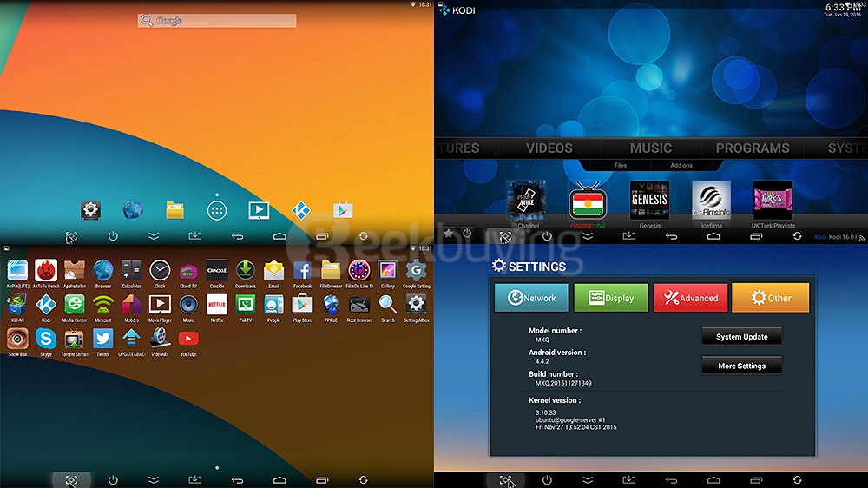
Task: Launch Cloud TV app
Action: pos(188,274)
